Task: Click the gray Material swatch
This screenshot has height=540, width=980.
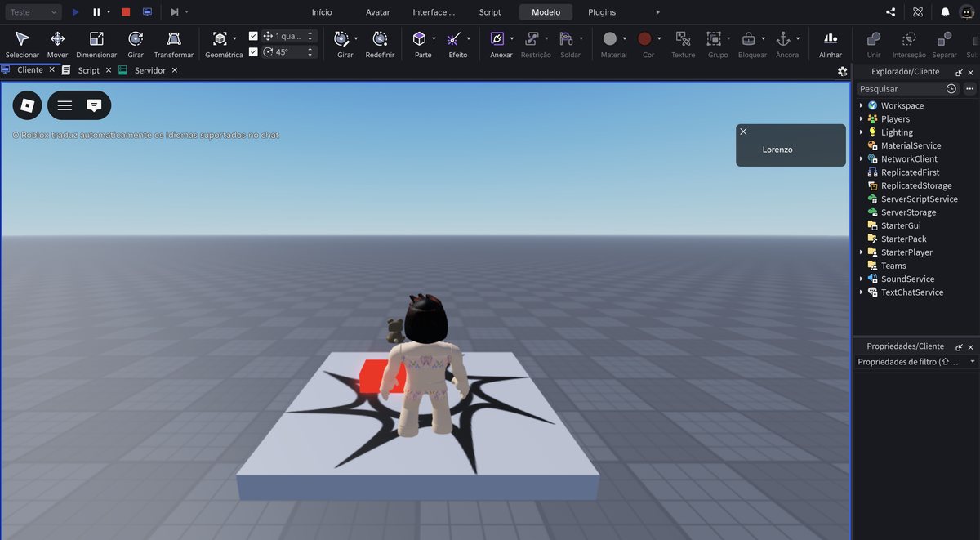Action: tap(609, 38)
